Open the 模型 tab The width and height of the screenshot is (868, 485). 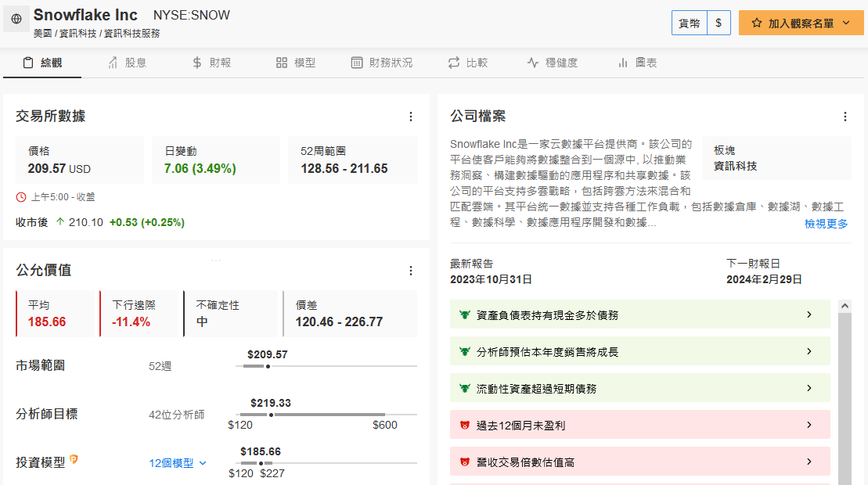pos(296,63)
